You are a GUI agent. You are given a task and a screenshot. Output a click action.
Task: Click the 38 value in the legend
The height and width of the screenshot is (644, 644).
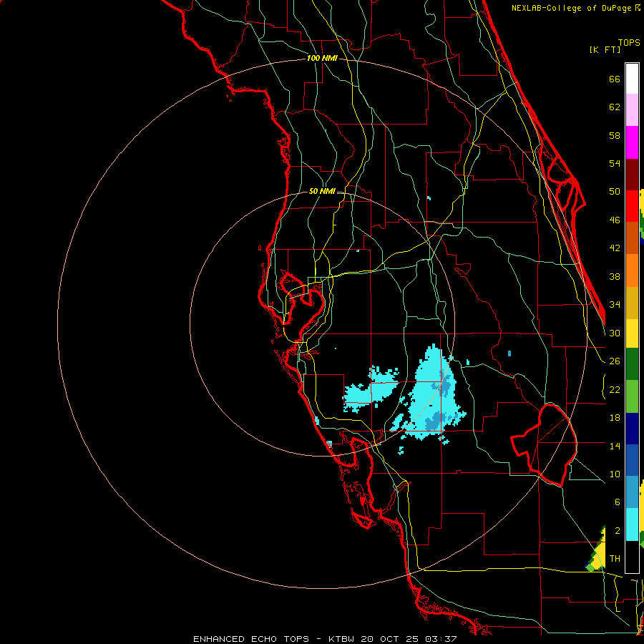click(x=615, y=277)
